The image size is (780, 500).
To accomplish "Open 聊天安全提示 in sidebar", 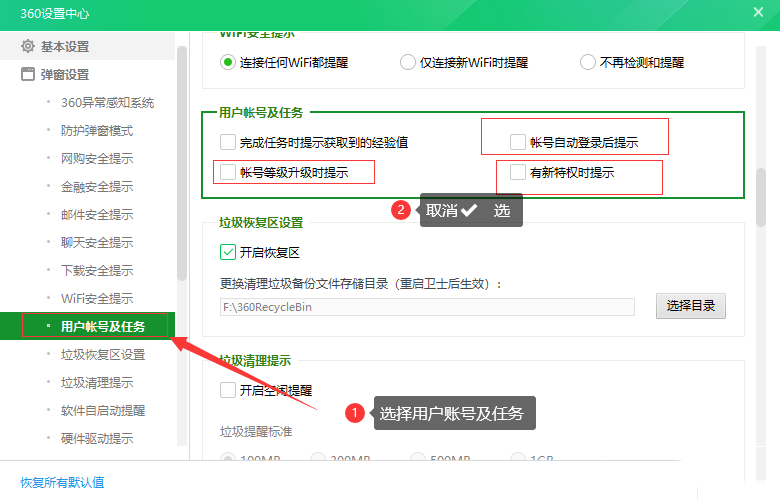I will 97,242.
